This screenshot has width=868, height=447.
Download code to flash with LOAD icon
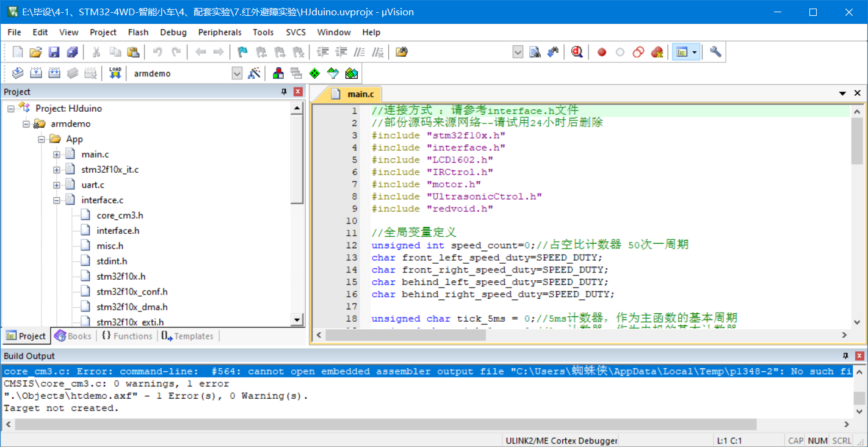click(x=115, y=73)
